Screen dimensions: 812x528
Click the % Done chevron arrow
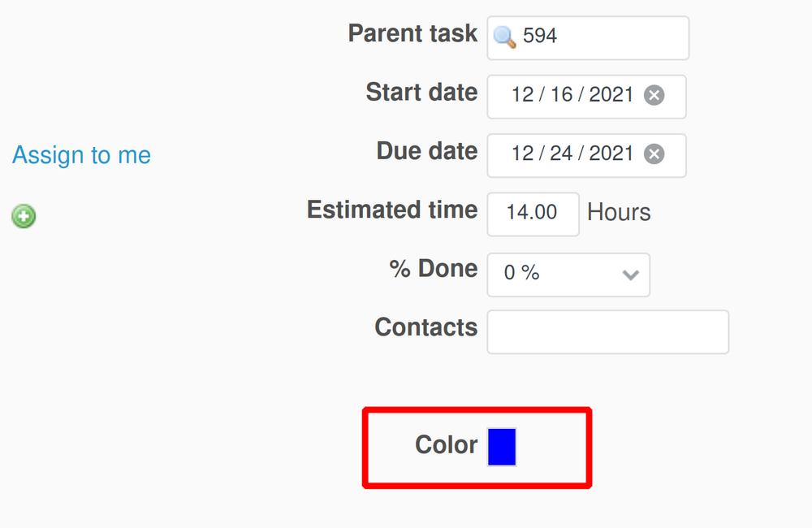click(630, 275)
